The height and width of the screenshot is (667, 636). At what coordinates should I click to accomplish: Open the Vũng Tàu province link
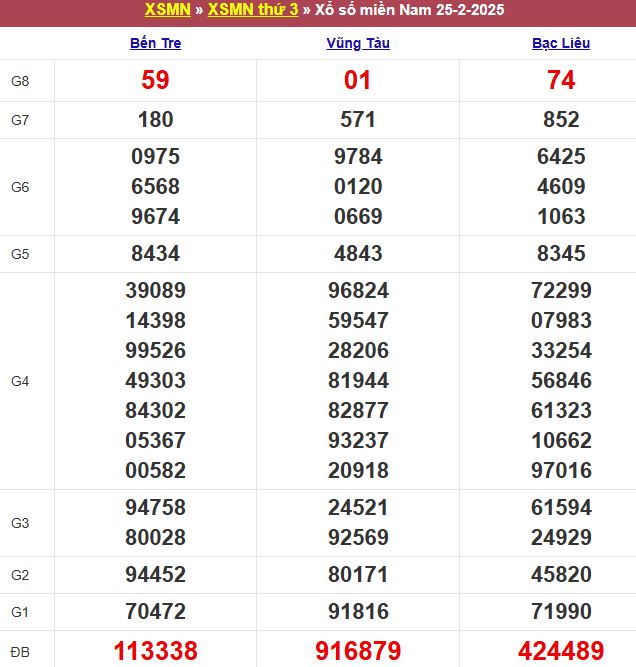pos(358,43)
